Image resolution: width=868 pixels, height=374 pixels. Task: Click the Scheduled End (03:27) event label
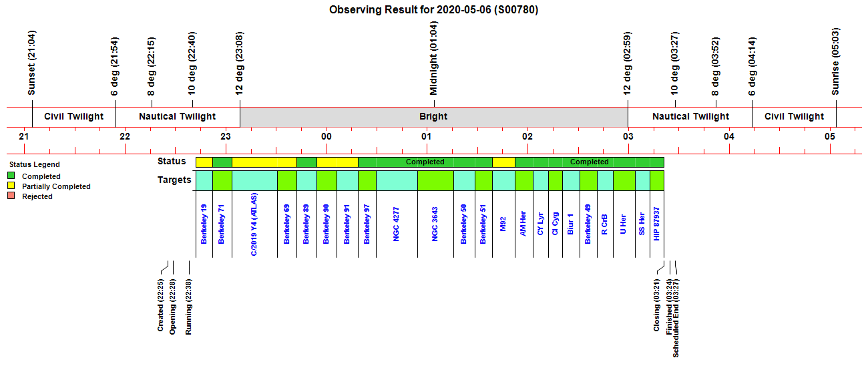[676, 317]
